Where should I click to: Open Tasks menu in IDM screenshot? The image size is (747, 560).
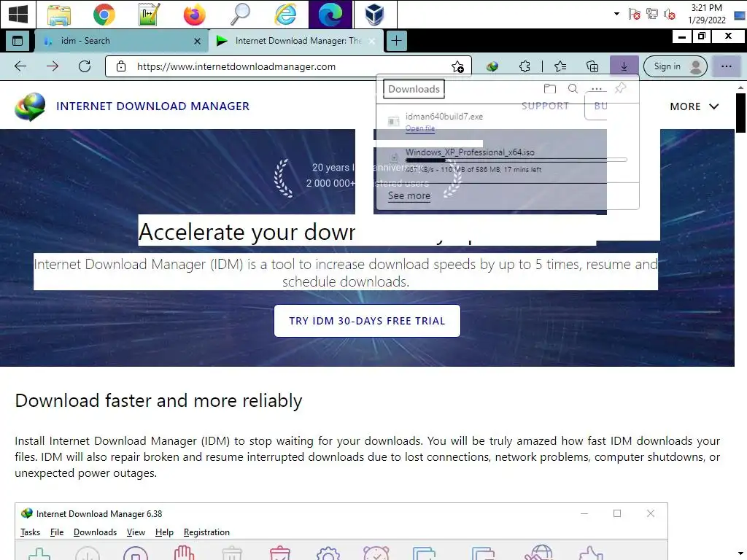coord(30,532)
